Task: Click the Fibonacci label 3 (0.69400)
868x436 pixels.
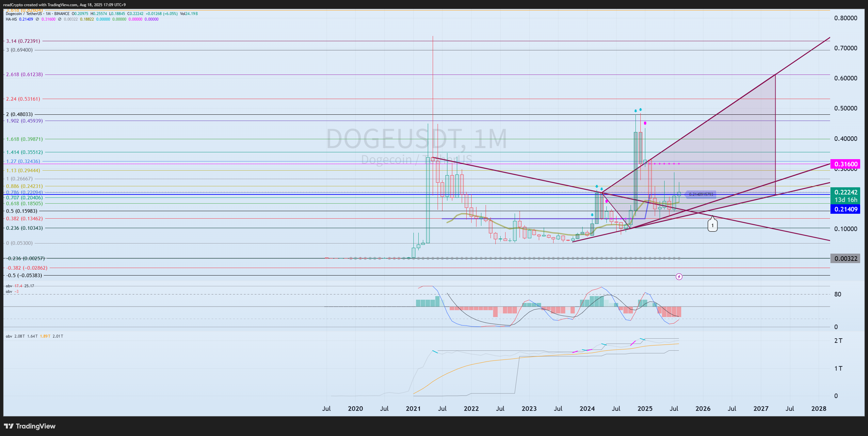Action: tap(19, 50)
